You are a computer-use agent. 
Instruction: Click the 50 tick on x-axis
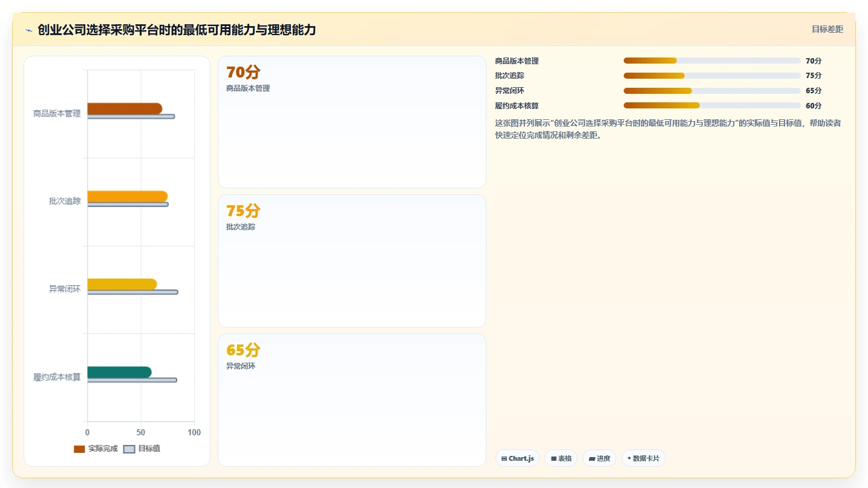pyautogui.click(x=141, y=432)
